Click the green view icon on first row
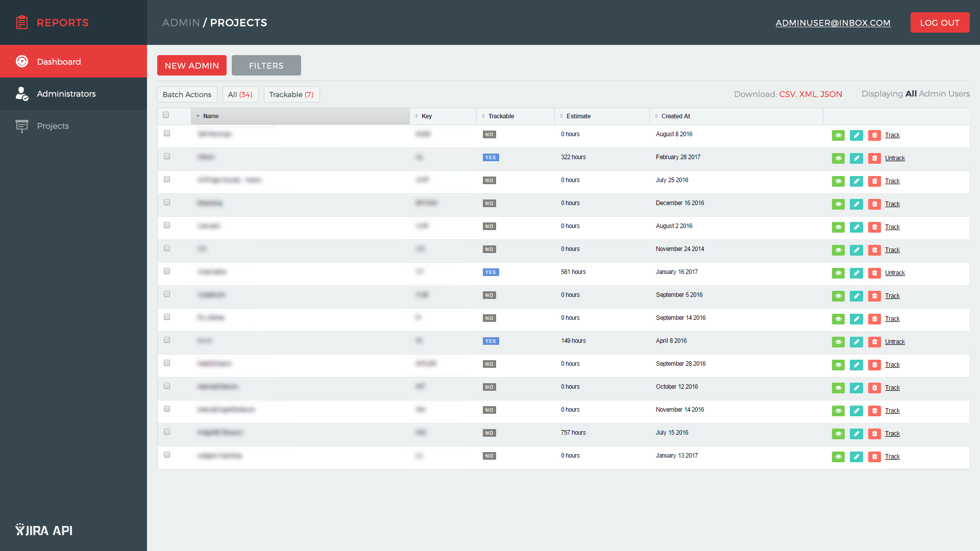The width and height of the screenshot is (980, 551). click(x=838, y=135)
